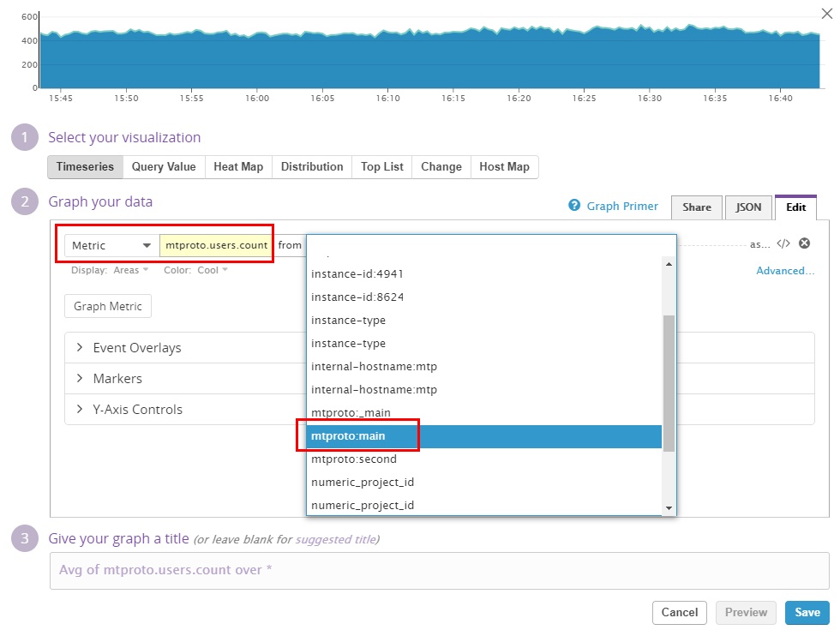Select the Distribution visualization

pyautogui.click(x=312, y=166)
